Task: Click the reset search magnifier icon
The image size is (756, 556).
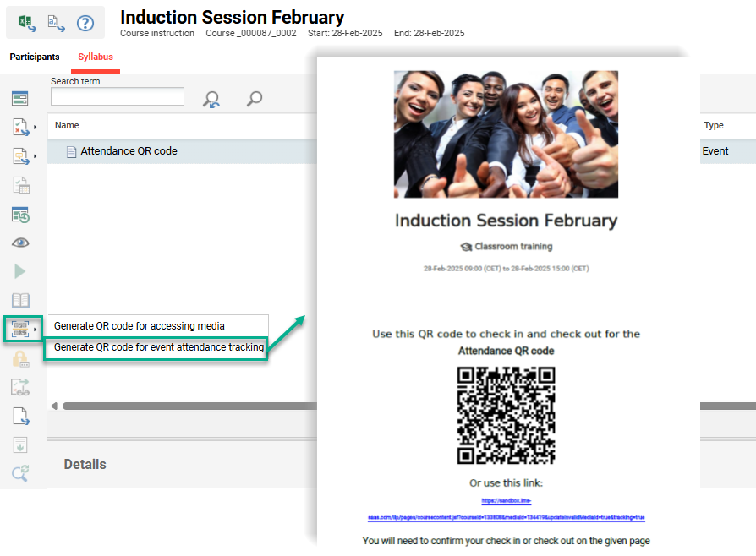Action: pos(211,99)
